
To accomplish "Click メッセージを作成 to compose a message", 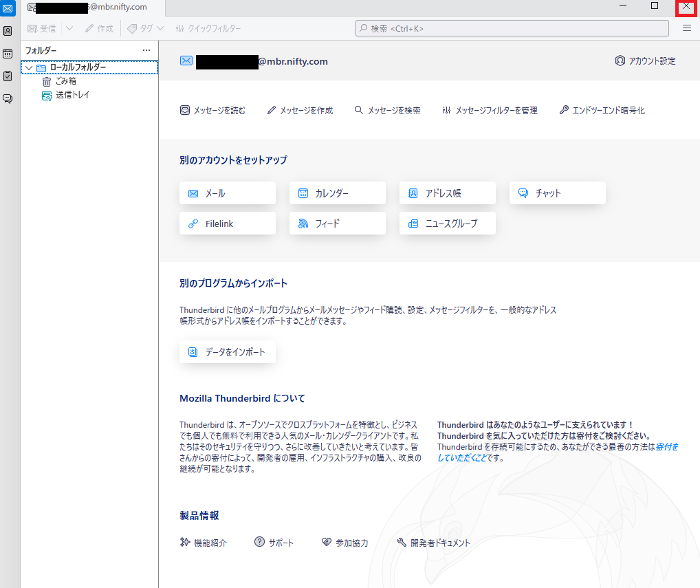I will (x=300, y=110).
